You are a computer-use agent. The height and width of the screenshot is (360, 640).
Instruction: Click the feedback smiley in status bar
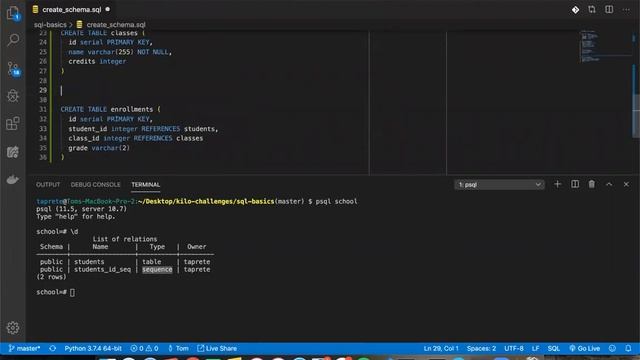pyautogui.click(x=612, y=349)
